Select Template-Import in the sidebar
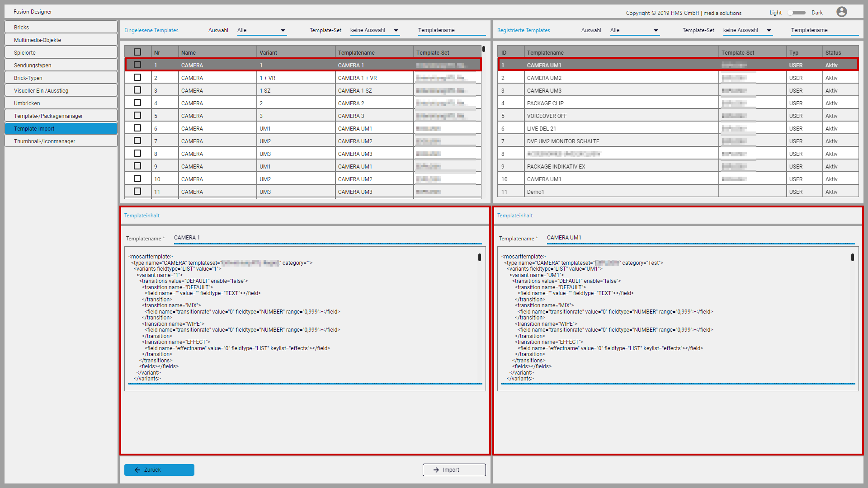Image resolution: width=868 pixels, height=488 pixels. pyautogui.click(x=61, y=128)
